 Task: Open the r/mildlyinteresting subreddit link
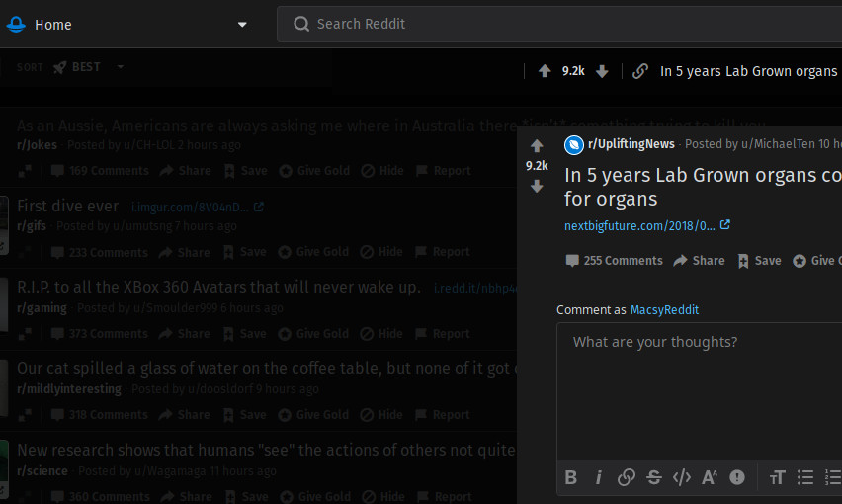[x=69, y=389]
